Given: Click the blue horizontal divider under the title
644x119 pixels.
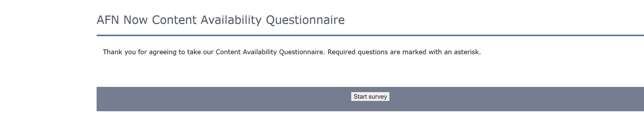Looking at the screenshot, I should tap(352, 35).
